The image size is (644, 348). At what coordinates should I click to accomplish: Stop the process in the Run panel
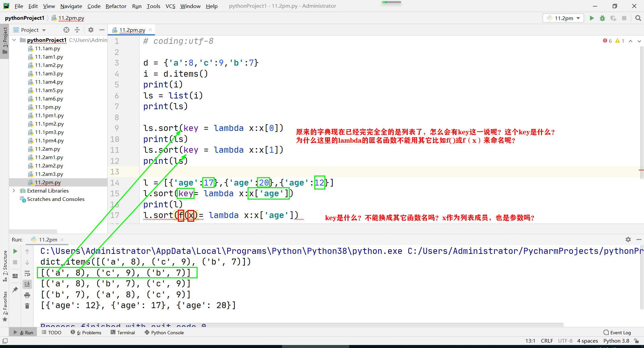15,262
